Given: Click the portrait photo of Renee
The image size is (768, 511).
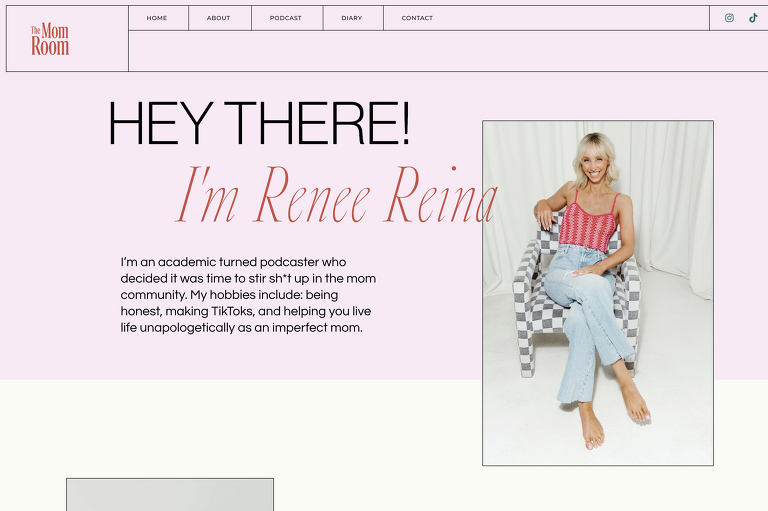Looking at the screenshot, I should (597, 293).
